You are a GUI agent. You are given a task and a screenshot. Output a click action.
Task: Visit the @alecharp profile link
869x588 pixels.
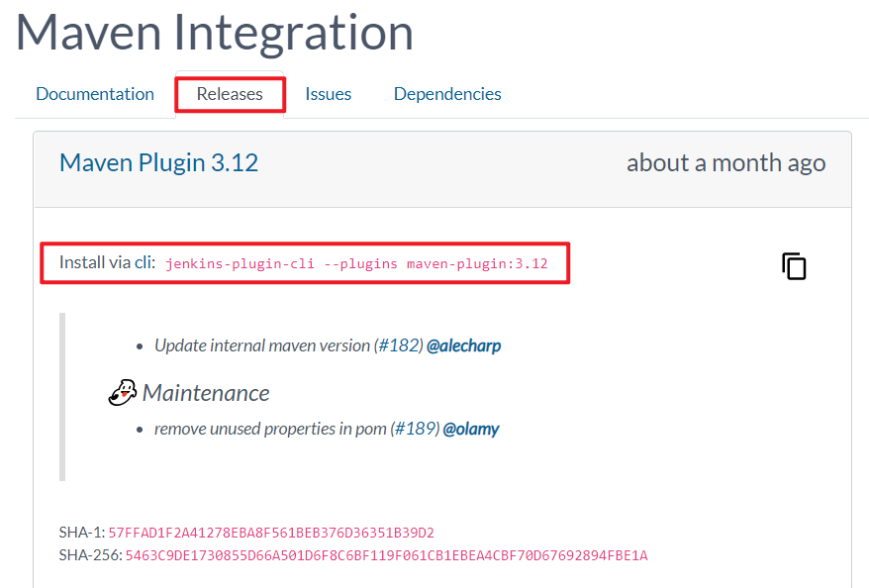(x=464, y=345)
